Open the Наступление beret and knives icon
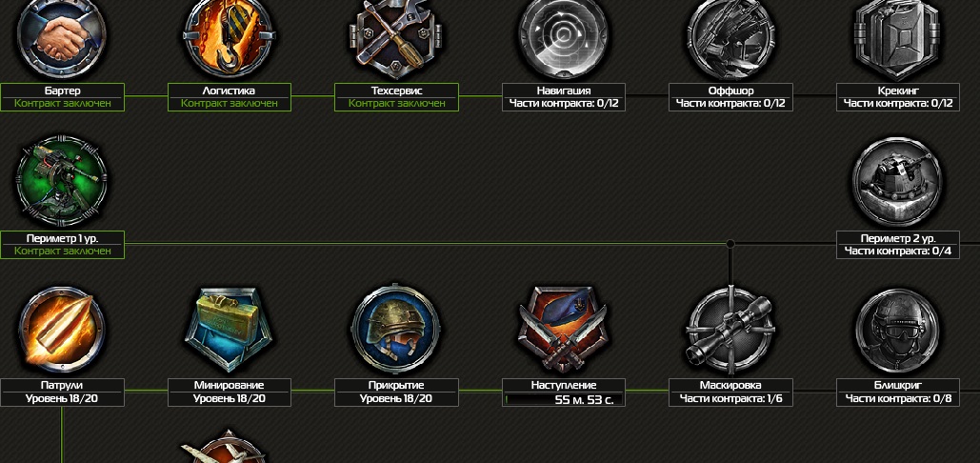The width and height of the screenshot is (980, 463). (x=564, y=330)
